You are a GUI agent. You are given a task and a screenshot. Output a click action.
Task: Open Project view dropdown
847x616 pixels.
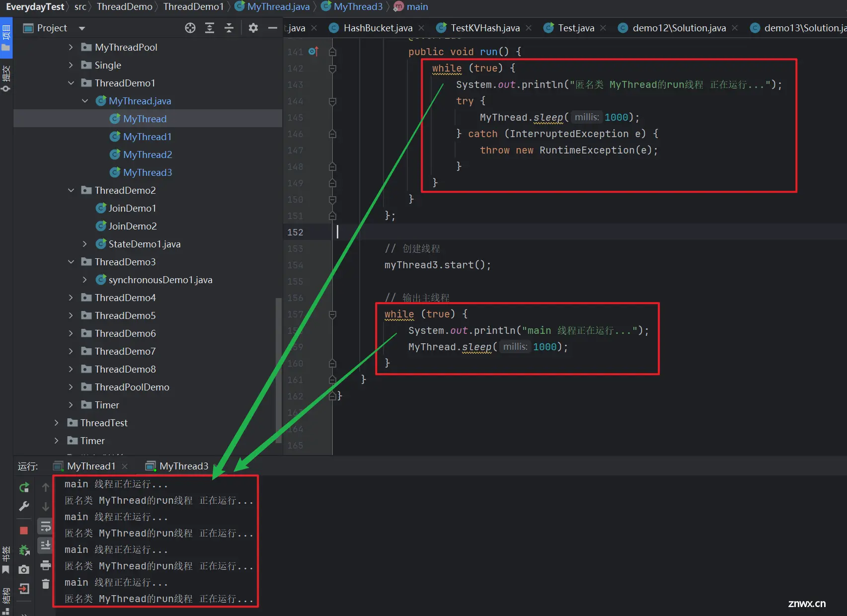click(82, 28)
